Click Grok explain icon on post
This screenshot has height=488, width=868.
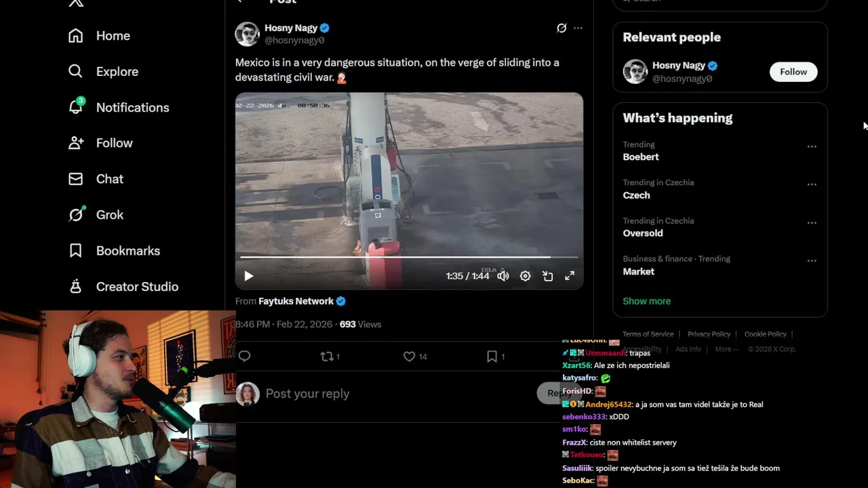coord(561,28)
